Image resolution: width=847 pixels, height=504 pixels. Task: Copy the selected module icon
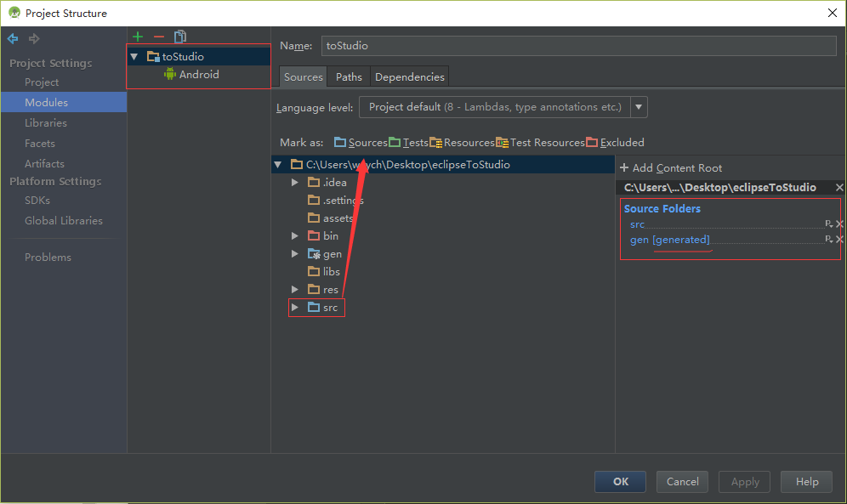(x=180, y=37)
